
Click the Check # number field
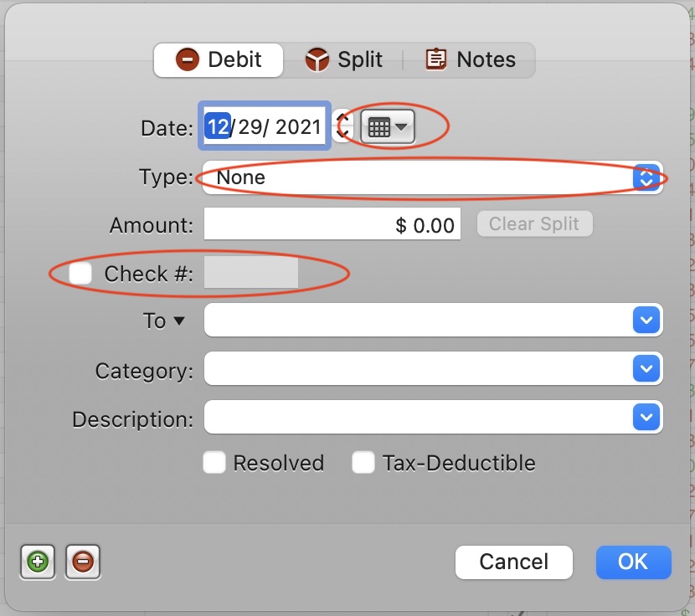point(251,273)
